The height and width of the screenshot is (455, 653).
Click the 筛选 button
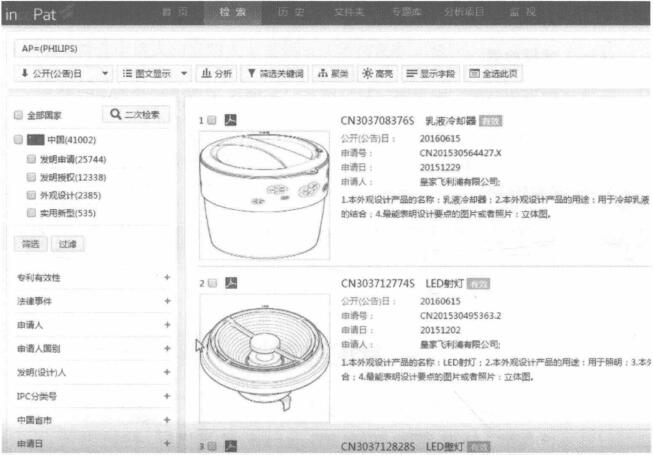(31, 244)
